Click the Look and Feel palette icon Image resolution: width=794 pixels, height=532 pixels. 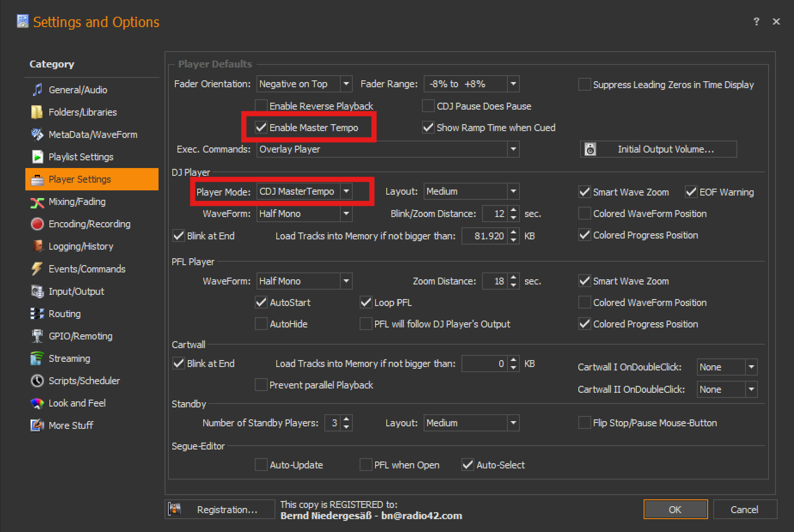[37, 403]
